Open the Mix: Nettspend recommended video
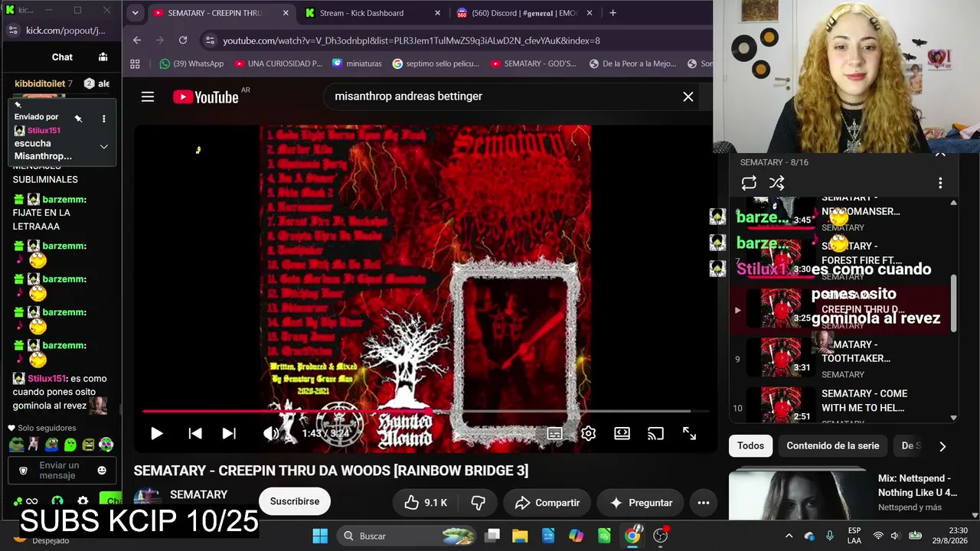The height and width of the screenshot is (551, 980). pos(844,494)
